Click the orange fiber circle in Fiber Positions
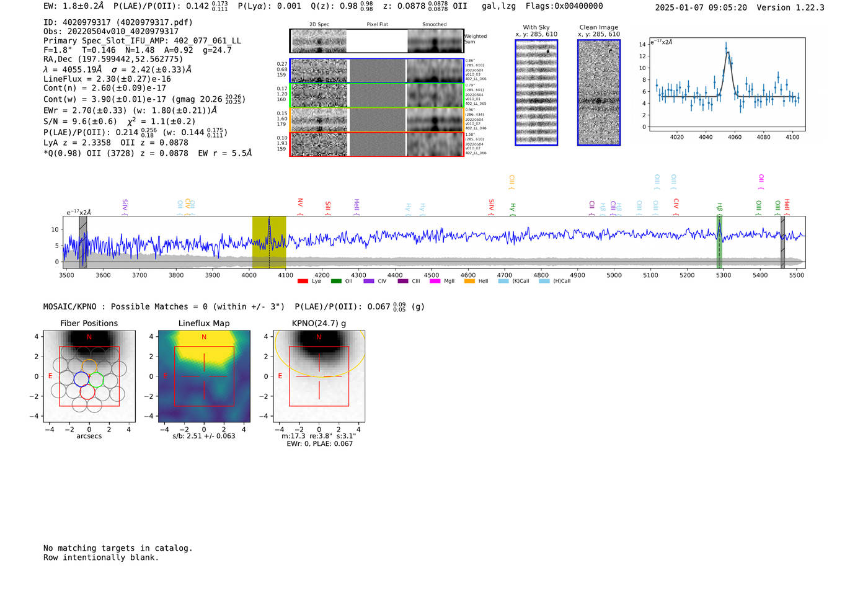Viewport: 868px width, 591px height. click(x=89, y=366)
